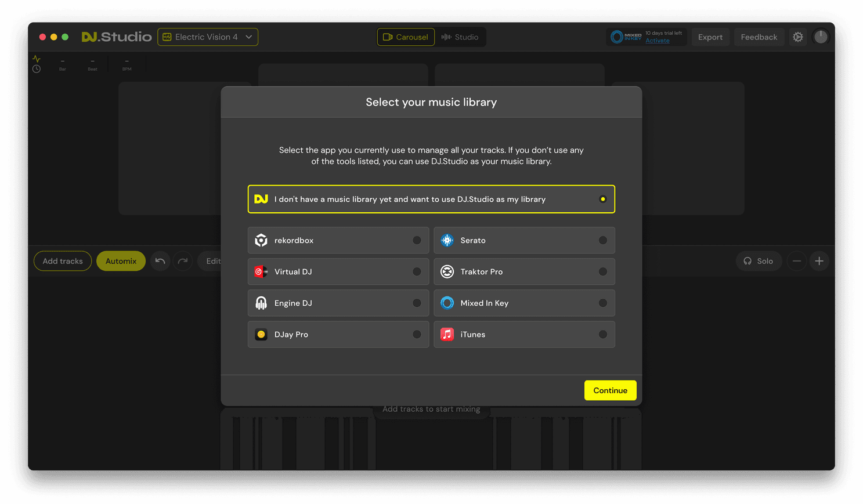This screenshot has height=504, width=863.
Task: Open settings with the gear icon
Action: (x=798, y=37)
